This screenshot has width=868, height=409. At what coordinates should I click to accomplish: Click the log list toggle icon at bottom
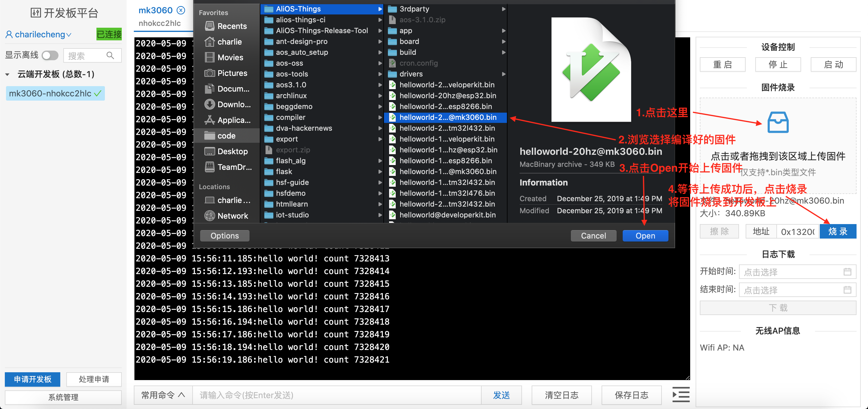point(681,395)
